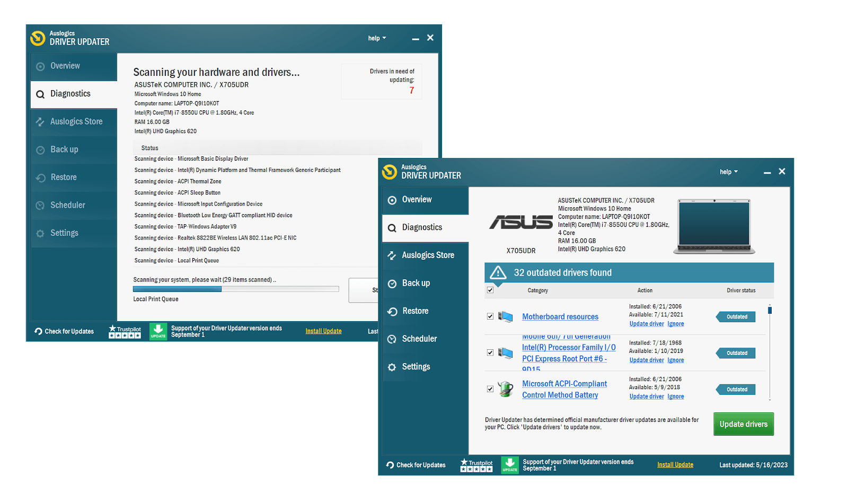Screen dimensions: 848x504
Task: Click the Back up checkmark icon
Action: [x=392, y=284]
